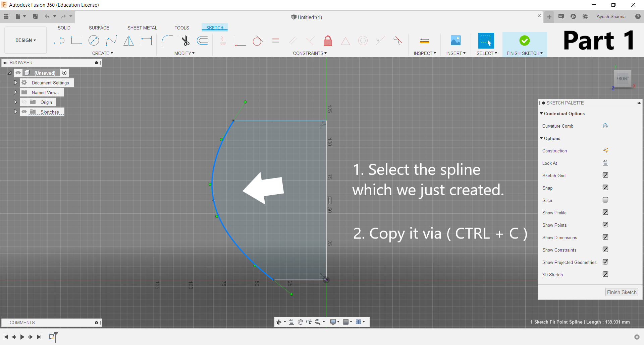
Task: Select the Center Diameter Circle tool
Action: tap(94, 41)
